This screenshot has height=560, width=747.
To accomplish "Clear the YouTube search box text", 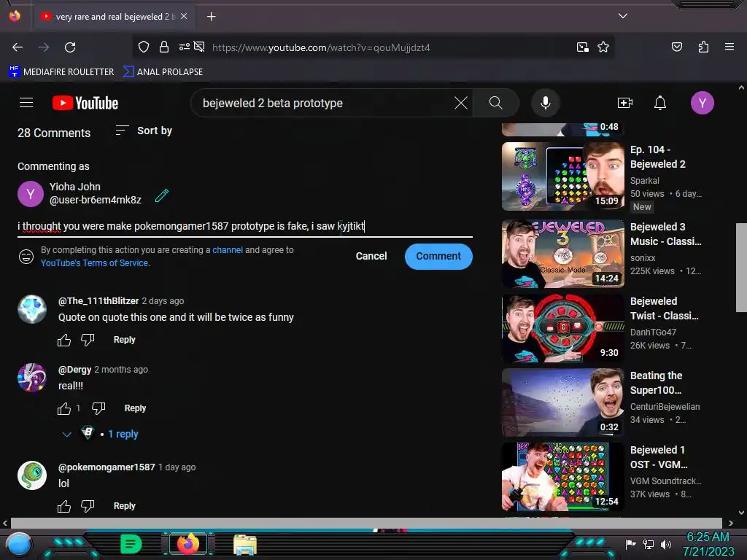I will 461,103.
